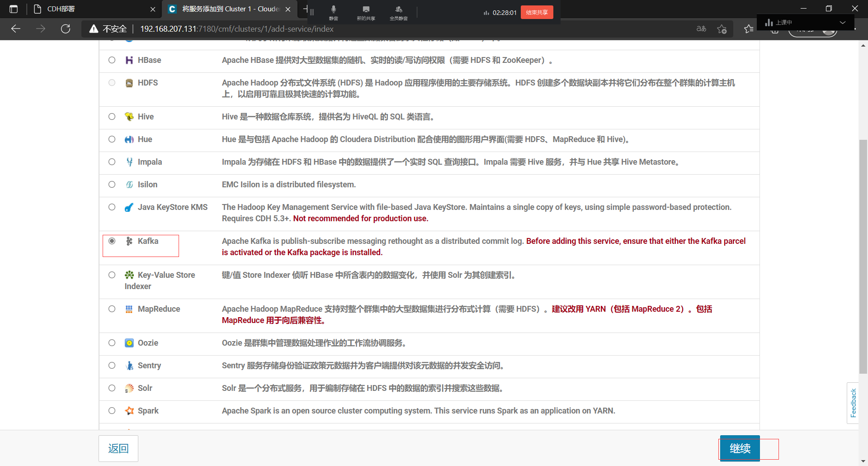Viewport: 868px width, 466px height.
Task: Add this page to favorites
Action: (722, 29)
